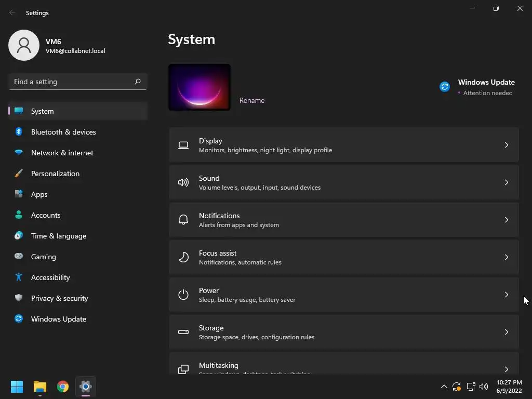532x399 pixels.
Task: Click the Sound speaker icon
Action: [183, 182]
